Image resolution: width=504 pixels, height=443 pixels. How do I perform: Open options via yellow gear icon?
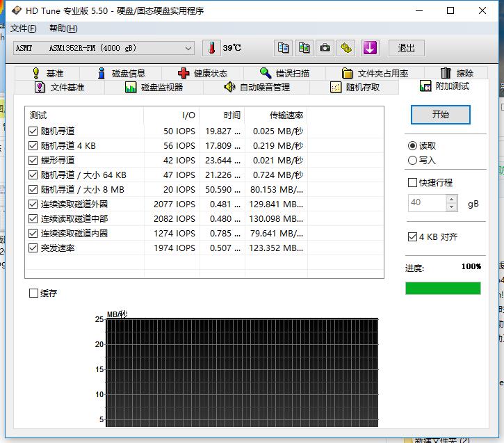(346, 48)
